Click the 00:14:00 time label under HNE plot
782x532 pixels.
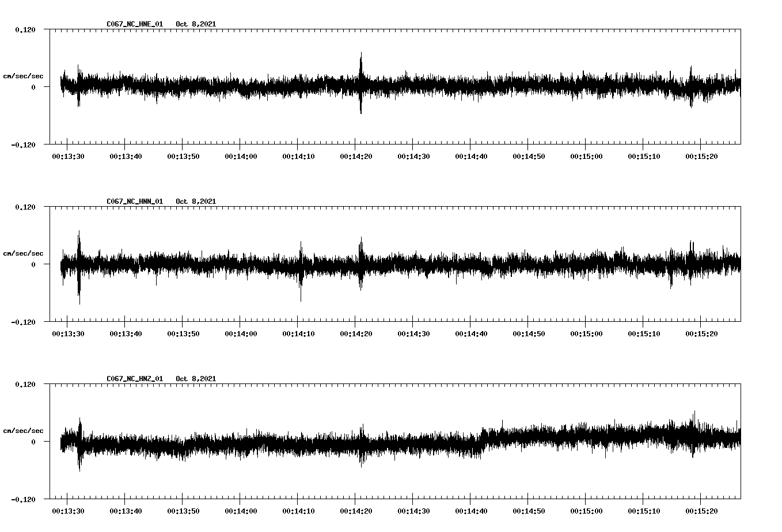[241, 157]
